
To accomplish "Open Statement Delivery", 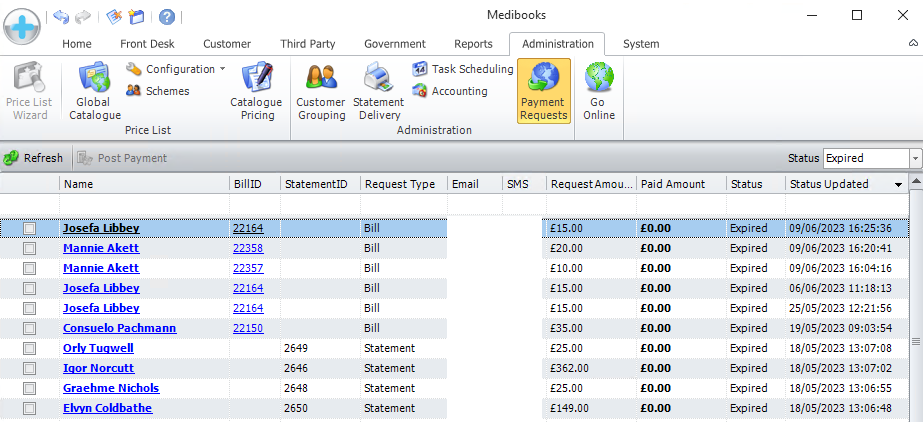I will (379, 90).
